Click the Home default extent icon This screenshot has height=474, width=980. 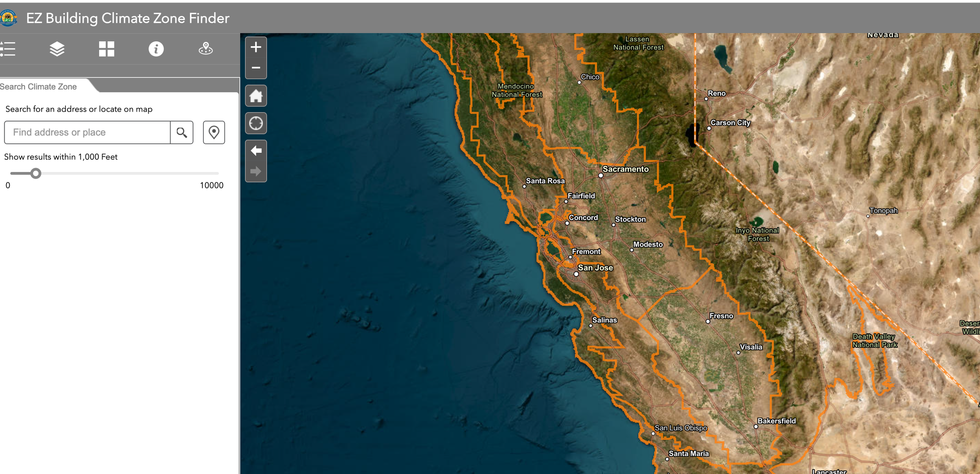click(256, 96)
